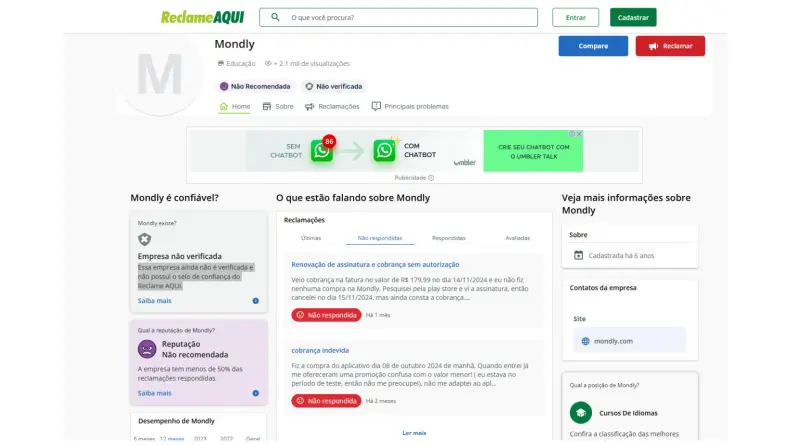Click the 'sem chatbot' WhatsApp icon with 86 badge
Screen dimensions: 790x445
[x=322, y=150]
